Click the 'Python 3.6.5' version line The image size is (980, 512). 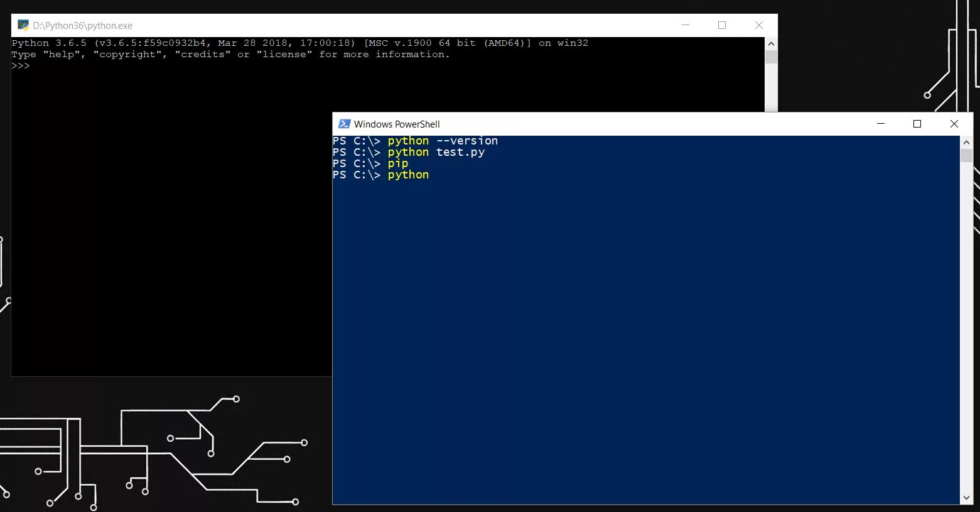pos(300,43)
